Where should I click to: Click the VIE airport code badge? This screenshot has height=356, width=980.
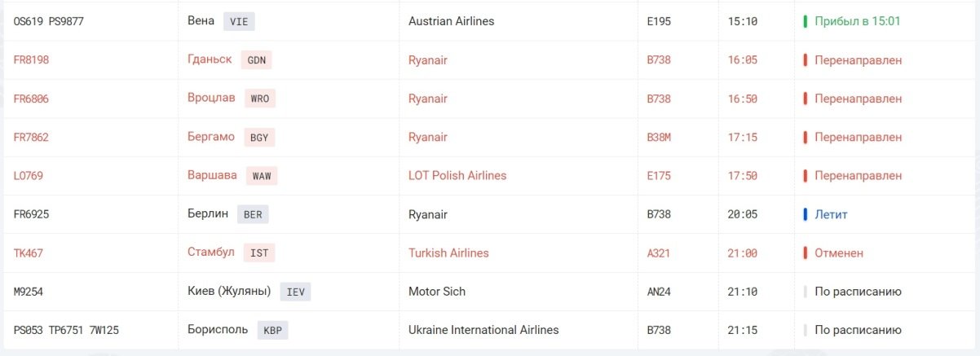[239, 21]
